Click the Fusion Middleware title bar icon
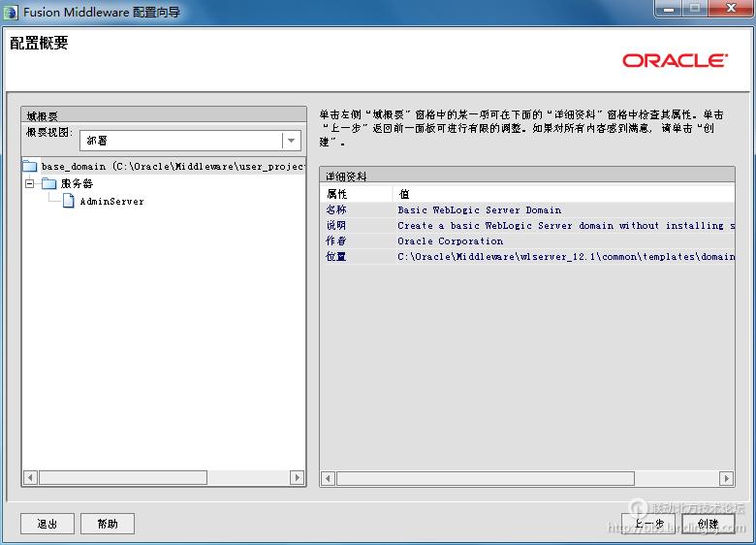Image resolution: width=756 pixels, height=545 pixels. coord(12,13)
